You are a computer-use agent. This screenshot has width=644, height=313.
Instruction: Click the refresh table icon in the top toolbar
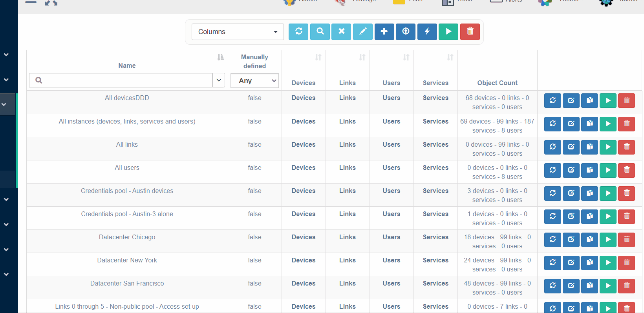click(298, 31)
